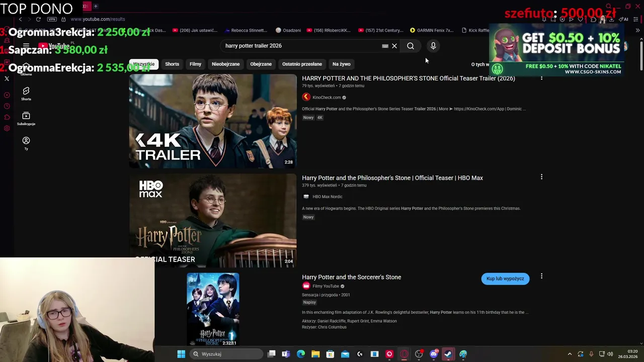Open more options for KinoCheck trailer result
Screen dimensions: 644x362
click(541, 78)
